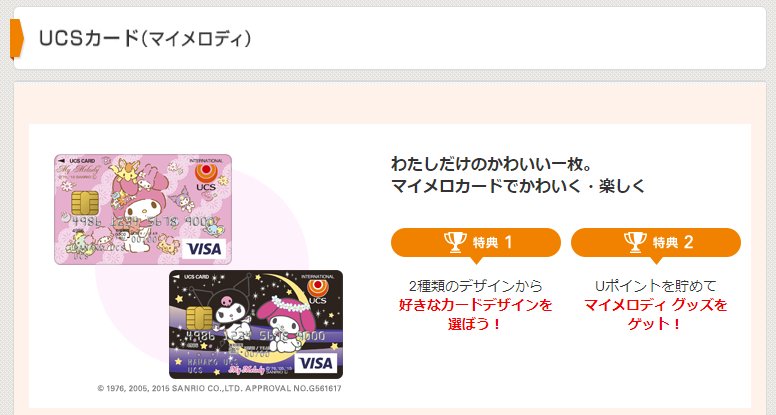Click the orange flag marker beside the title

(x=16, y=39)
